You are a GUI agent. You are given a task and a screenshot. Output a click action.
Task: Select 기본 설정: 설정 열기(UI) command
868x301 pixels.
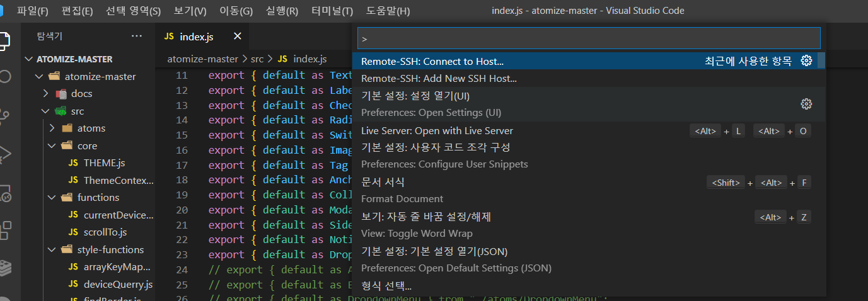[x=589, y=105]
